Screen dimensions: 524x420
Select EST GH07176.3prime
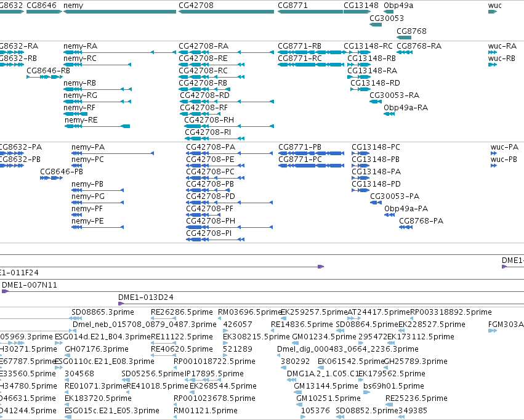pyautogui.click(x=97, y=349)
